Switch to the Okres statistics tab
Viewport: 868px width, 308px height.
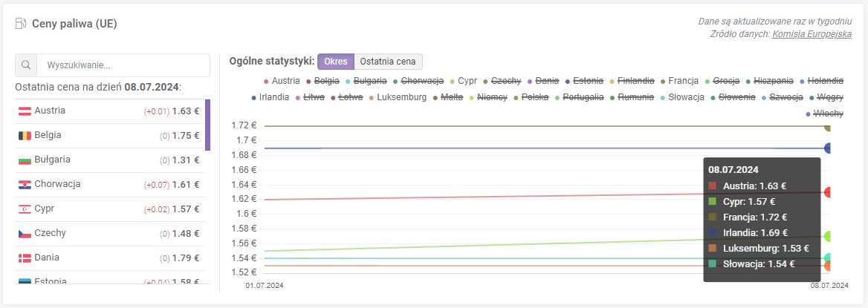pyautogui.click(x=335, y=62)
